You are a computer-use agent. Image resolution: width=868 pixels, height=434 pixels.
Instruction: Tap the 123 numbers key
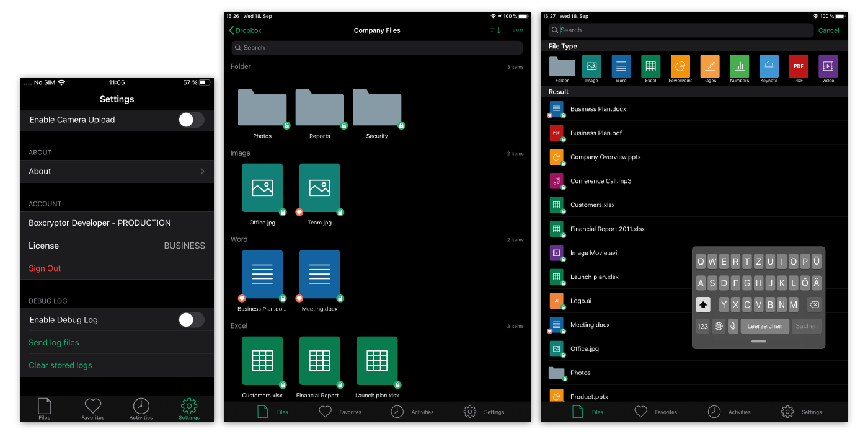(x=702, y=326)
